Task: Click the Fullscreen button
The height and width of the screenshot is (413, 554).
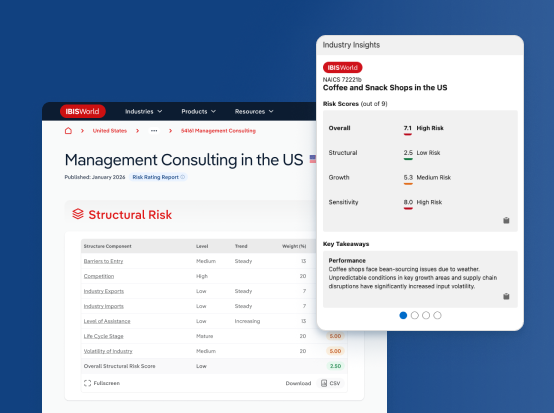Action: point(102,383)
